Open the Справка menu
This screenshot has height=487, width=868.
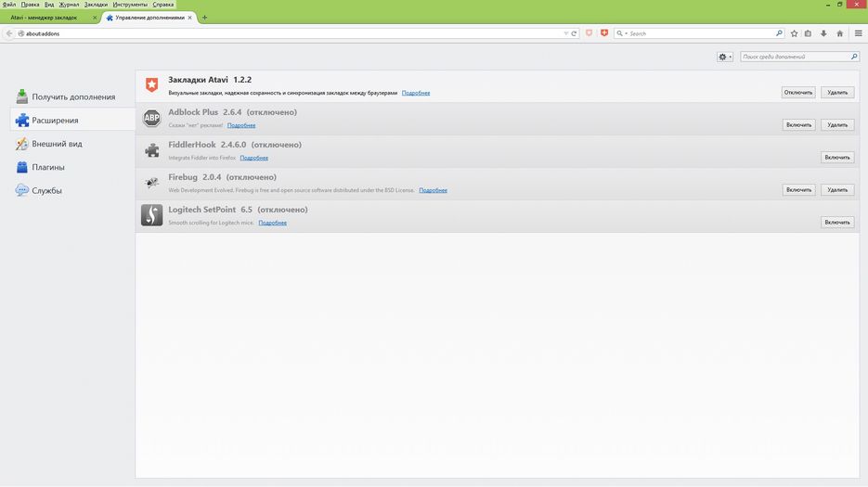pyautogui.click(x=162, y=5)
